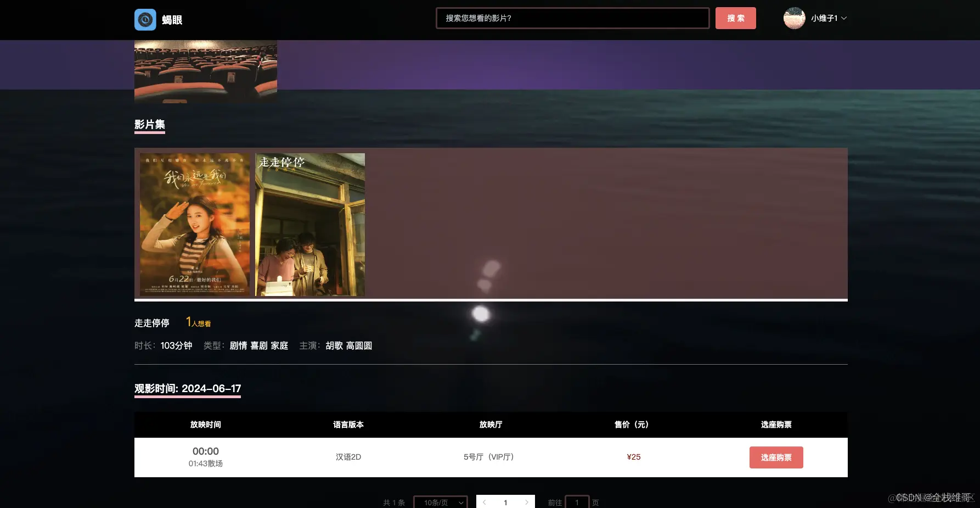Click the 103分钟 duration text
This screenshot has width=980, height=508.
tap(176, 345)
